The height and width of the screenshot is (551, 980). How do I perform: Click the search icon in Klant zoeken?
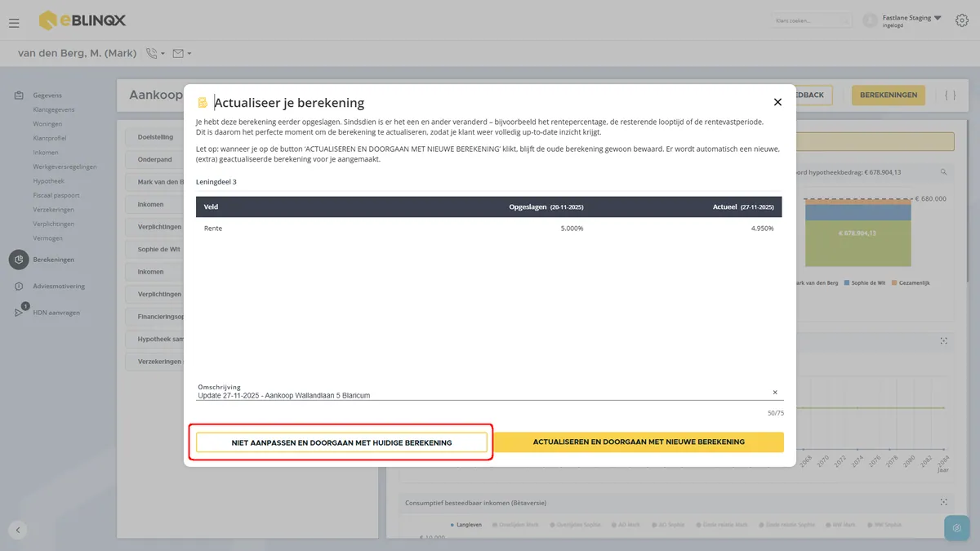pyautogui.click(x=845, y=20)
